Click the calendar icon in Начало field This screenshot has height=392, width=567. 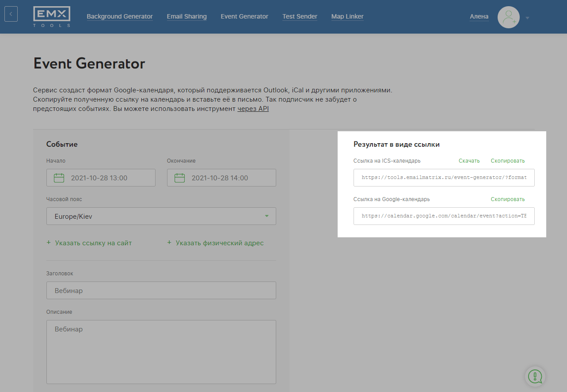click(59, 178)
